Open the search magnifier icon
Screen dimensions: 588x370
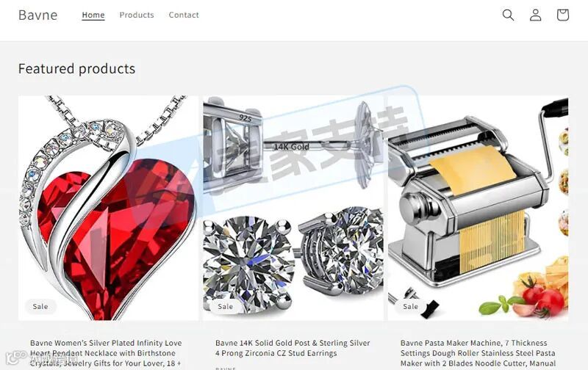[x=508, y=15]
